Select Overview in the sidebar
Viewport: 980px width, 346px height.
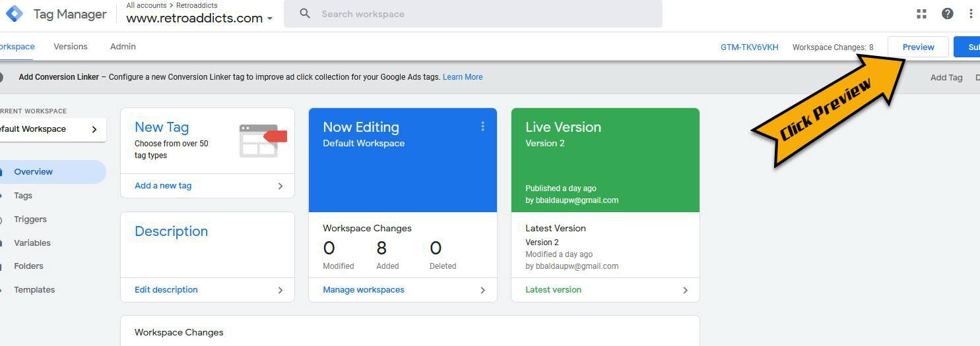(53, 172)
